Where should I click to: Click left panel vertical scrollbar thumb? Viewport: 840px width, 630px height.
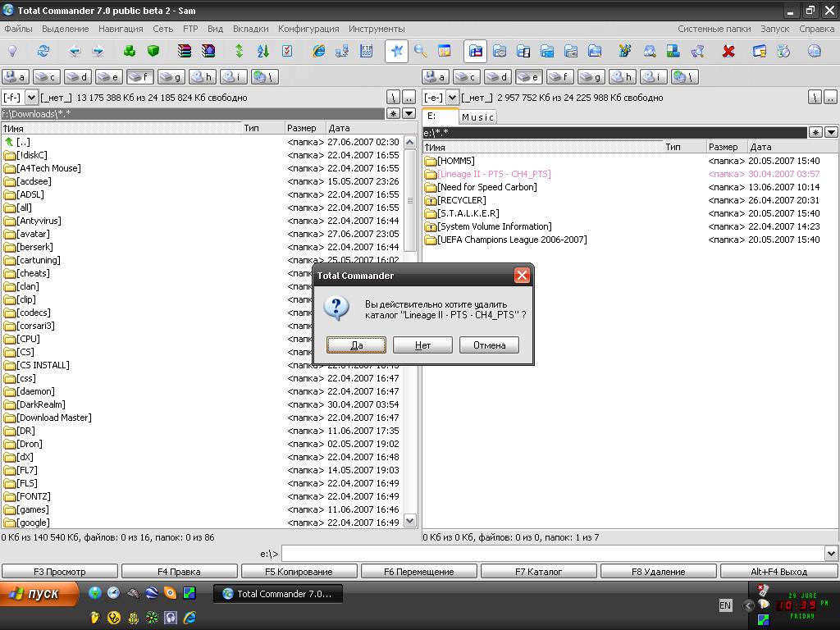[x=410, y=200]
